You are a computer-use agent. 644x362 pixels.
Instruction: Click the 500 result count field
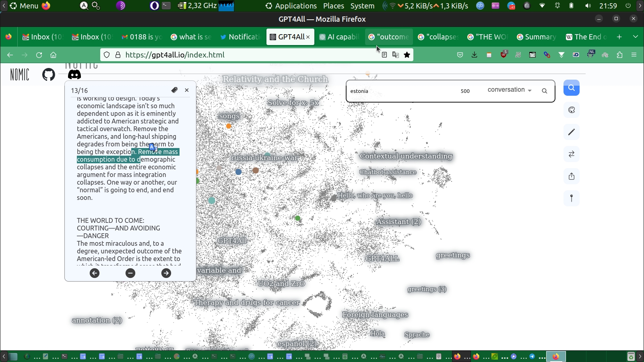(465, 91)
